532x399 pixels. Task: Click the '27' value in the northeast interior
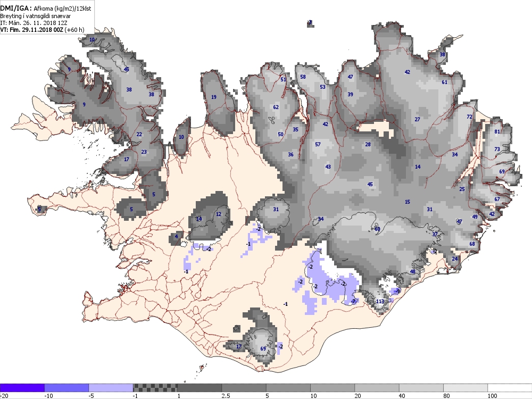pyautogui.click(x=417, y=119)
